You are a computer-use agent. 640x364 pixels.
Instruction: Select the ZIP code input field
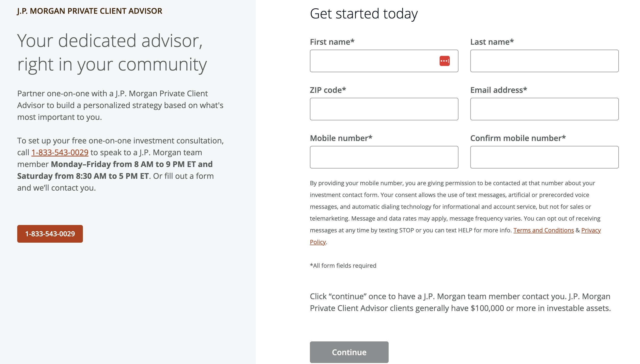click(384, 109)
